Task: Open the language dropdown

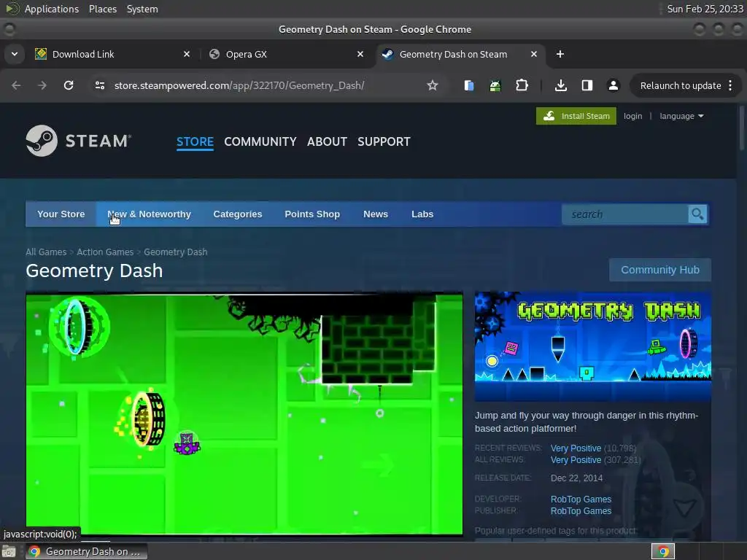Action: (681, 116)
